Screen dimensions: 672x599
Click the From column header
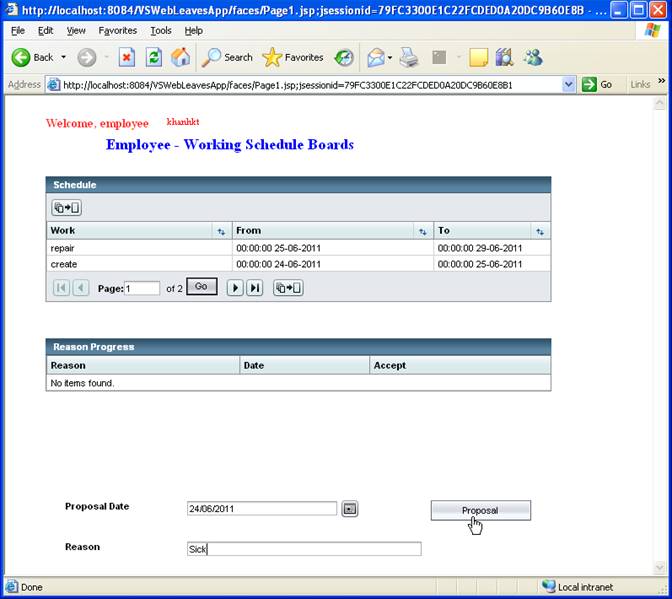[x=323, y=231]
